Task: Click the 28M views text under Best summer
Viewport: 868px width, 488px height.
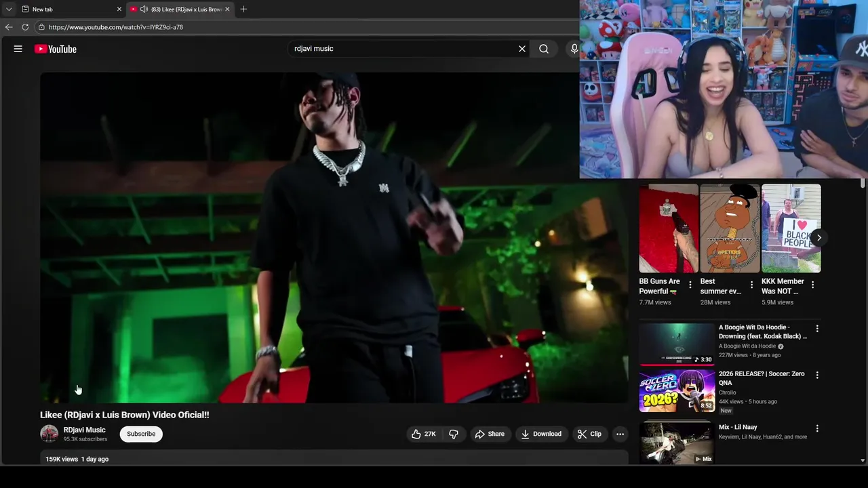Action: pyautogui.click(x=715, y=302)
